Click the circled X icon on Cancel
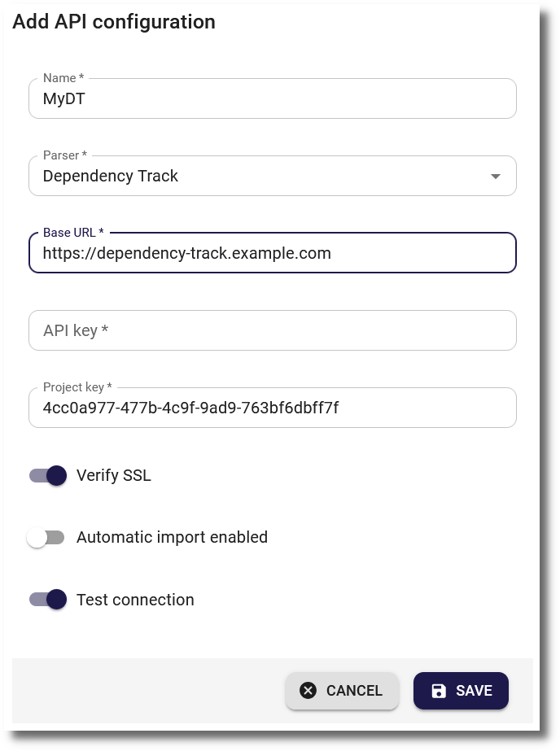Viewport: 560px width, 751px height. (x=307, y=690)
